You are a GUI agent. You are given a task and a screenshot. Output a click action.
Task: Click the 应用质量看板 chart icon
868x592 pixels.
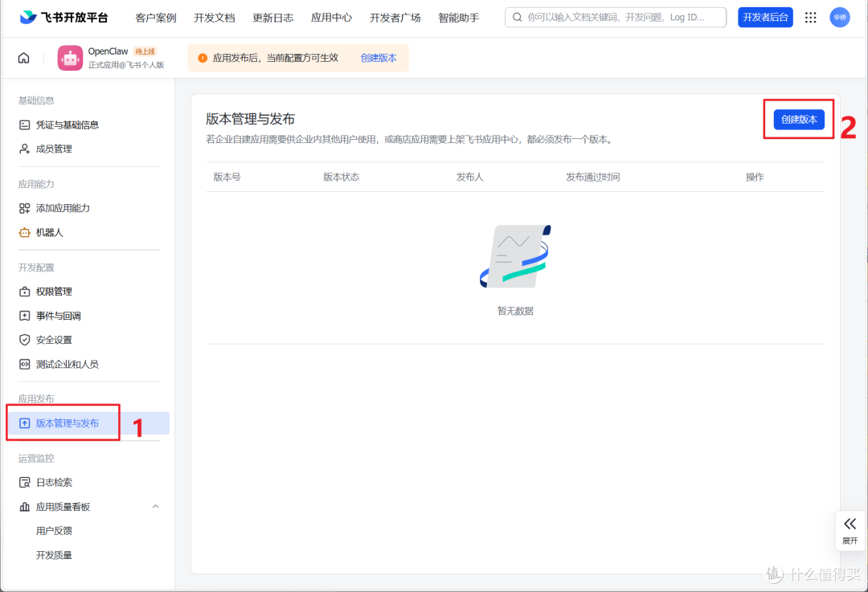click(x=24, y=507)
